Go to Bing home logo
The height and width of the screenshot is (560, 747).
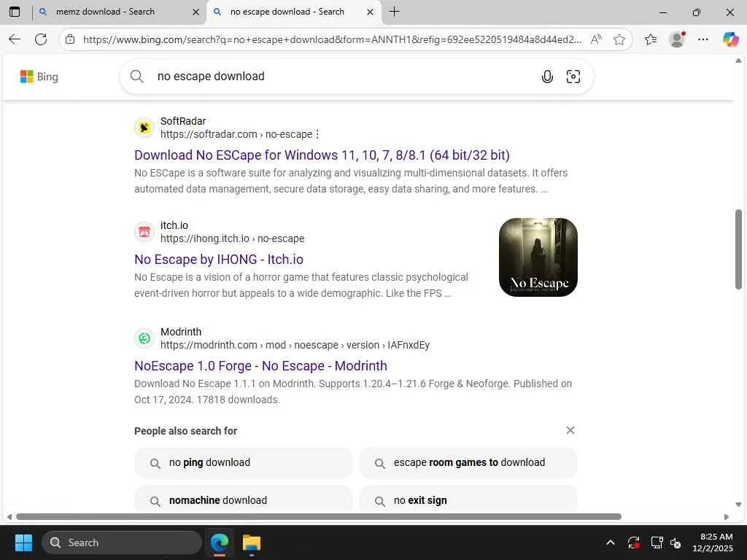(x=39, y=77)
